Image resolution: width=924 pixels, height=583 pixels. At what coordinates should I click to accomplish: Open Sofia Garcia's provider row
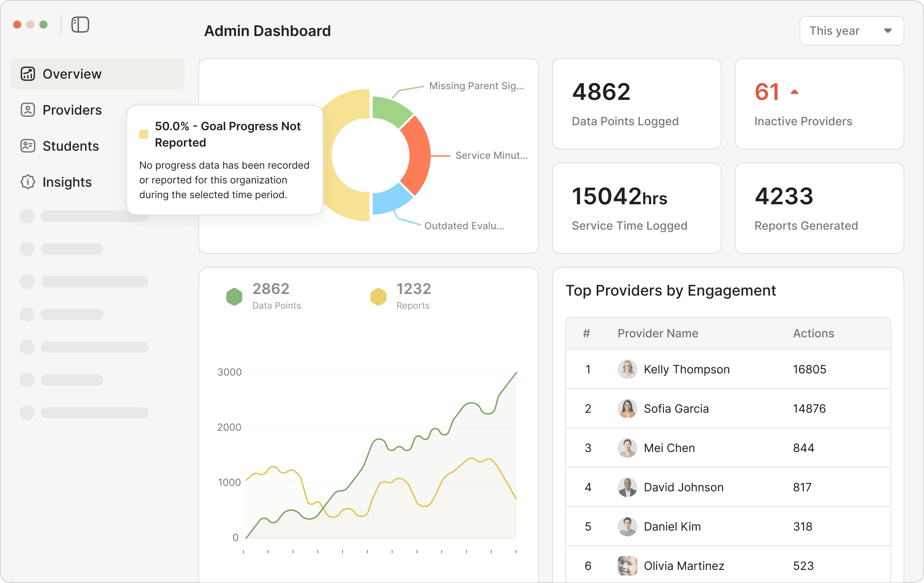click(728, 409)
